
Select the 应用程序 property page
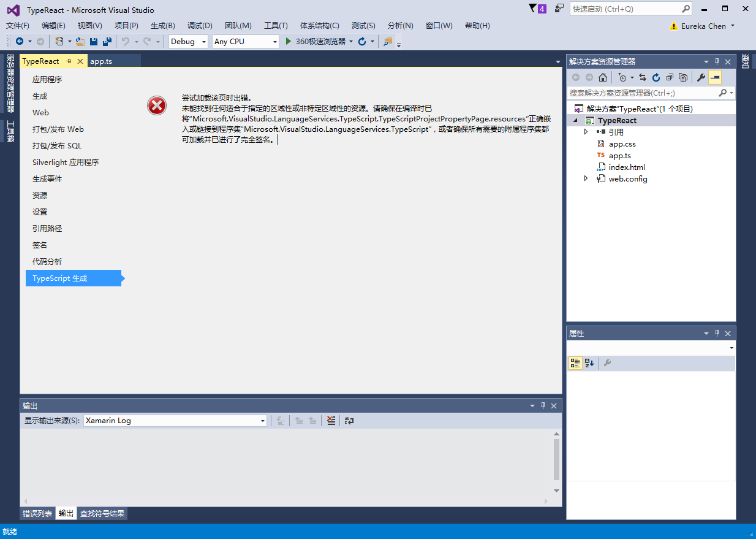[47, 80]
